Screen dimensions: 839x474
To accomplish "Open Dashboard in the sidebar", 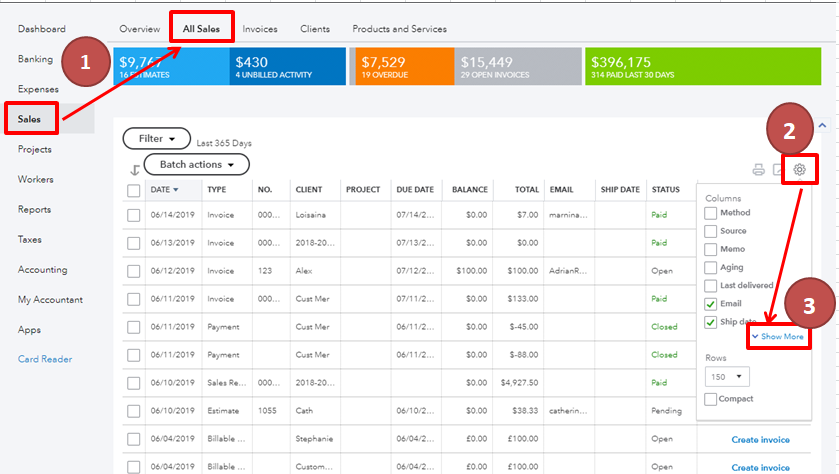I will [42, 29].
